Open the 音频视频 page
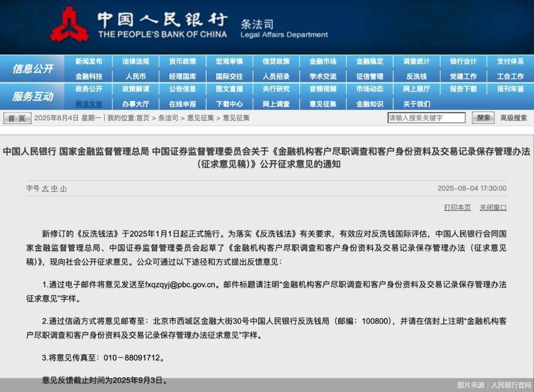 coord(323,89)
